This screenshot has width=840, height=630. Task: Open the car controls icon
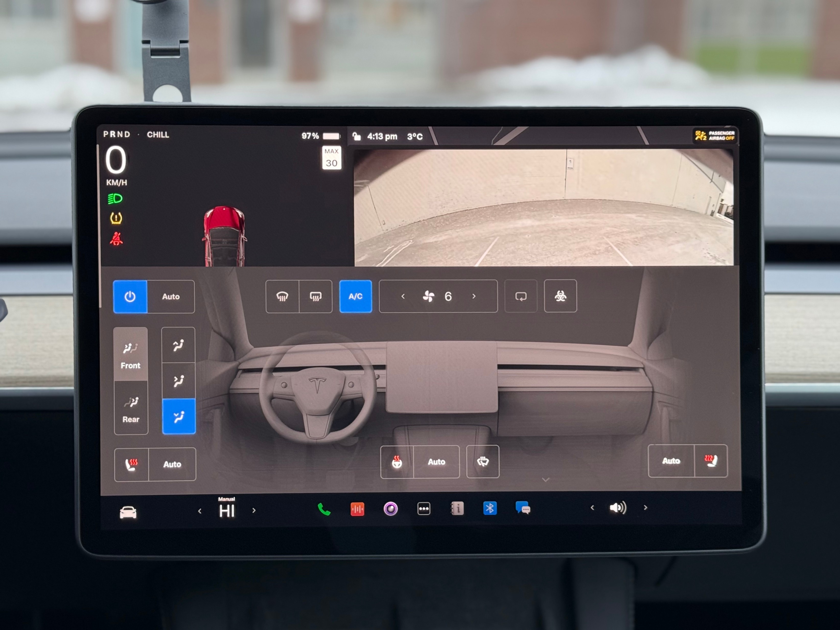[x=128, y=512]
